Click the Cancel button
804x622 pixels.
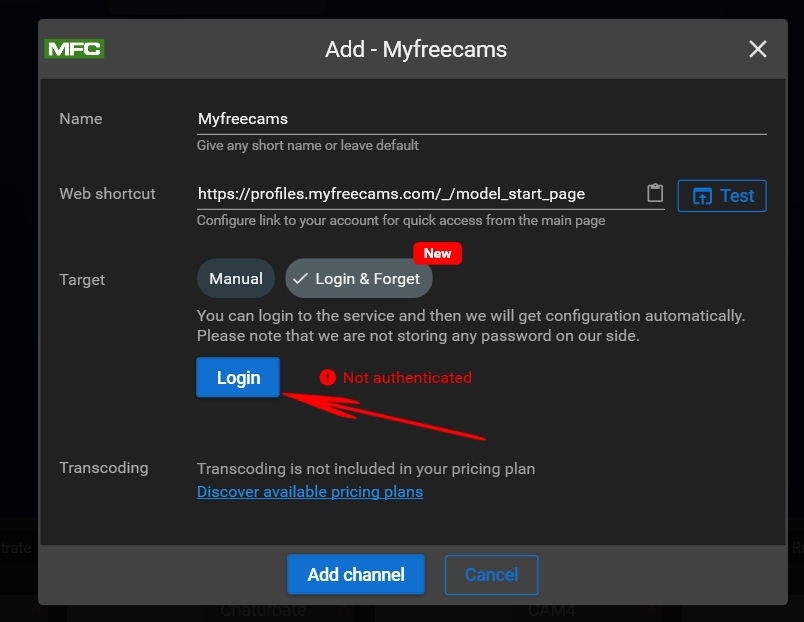491,574
